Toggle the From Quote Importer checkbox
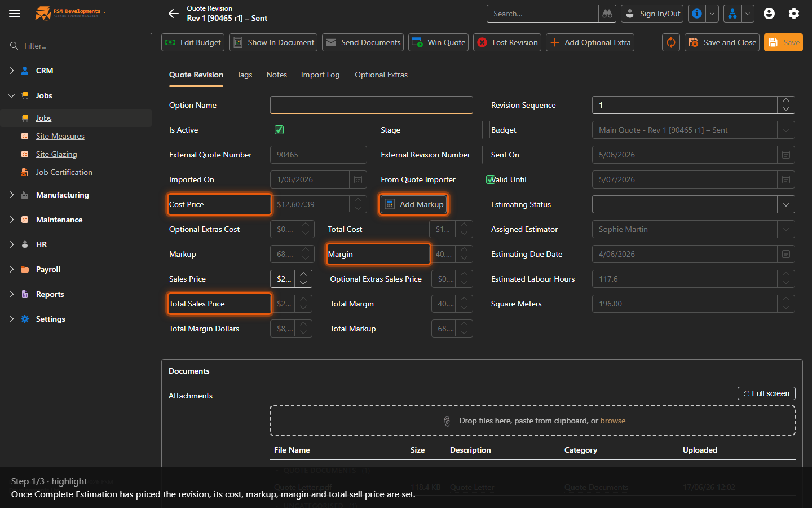Viewport: 812px width, 508px height. 491,179
